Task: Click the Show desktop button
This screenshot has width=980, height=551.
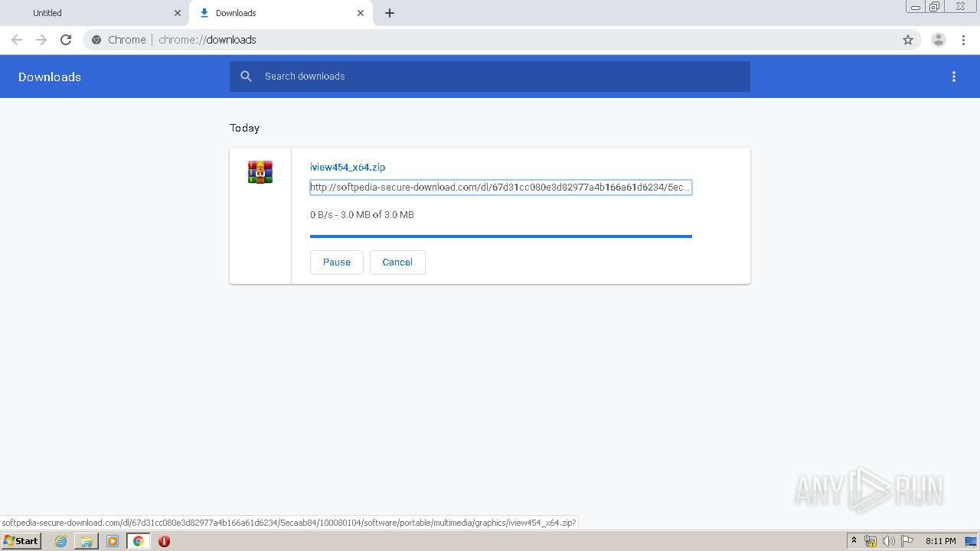Action: pyautogui.click(x=972, y=541)
